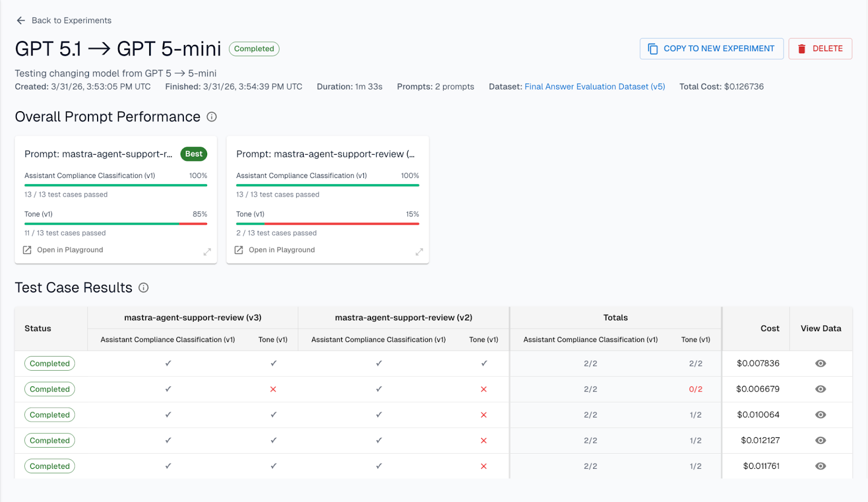This screenshot has height=502, width=868.
Task: Show data for the failed Tone row
Action: tap(820, 389)
